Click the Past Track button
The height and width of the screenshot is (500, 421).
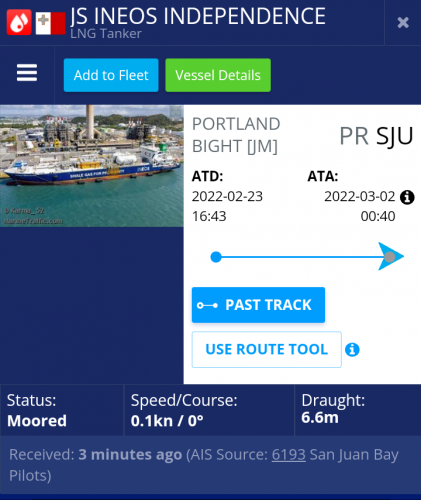pyautogui.click(x=258, y=305)
